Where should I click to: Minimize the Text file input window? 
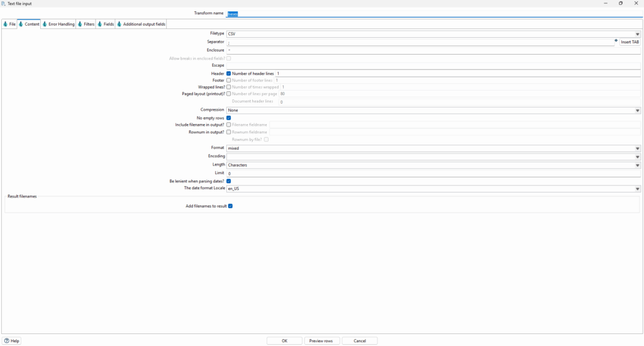[606, 3]
